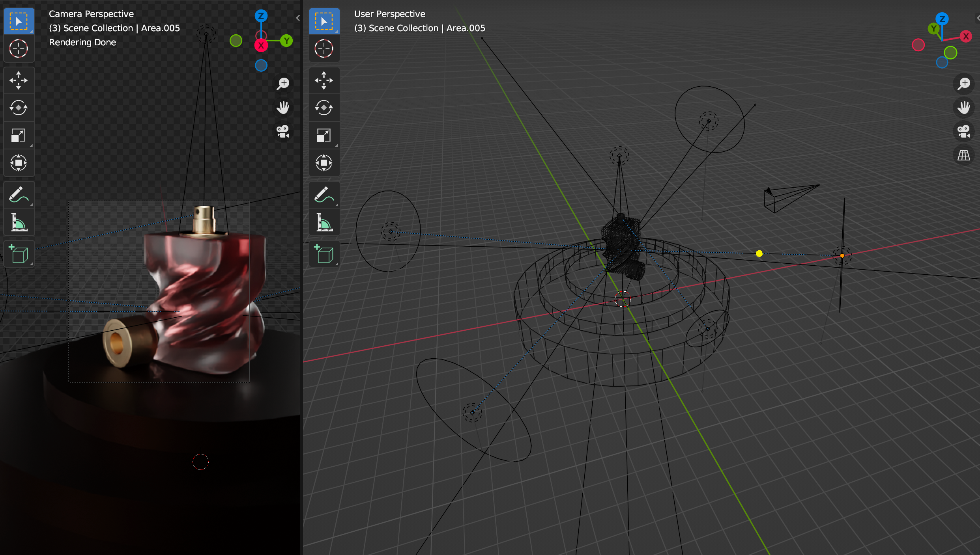Image resolution: width=980 pixels, height=555 pixels.
Task: Expand the left viewport sidebar arrow
Action: pyautogui.click(x=298, y=18)
